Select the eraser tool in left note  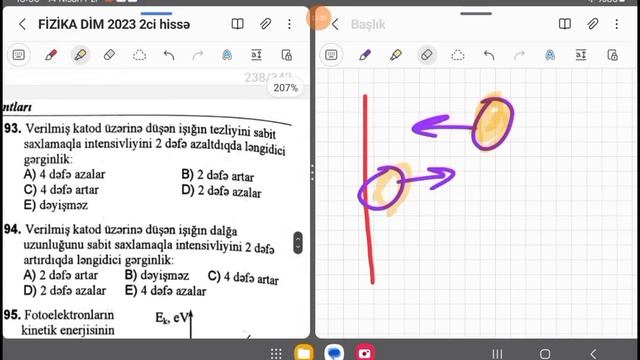click(109, 55)
